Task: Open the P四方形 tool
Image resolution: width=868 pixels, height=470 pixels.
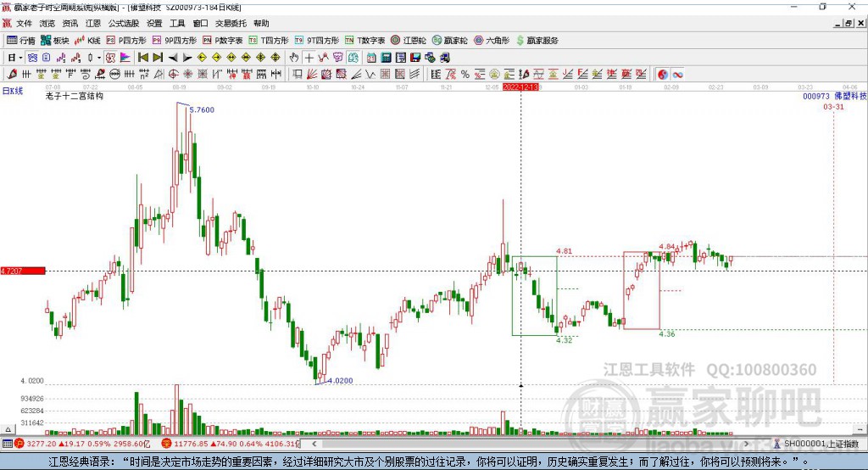Action: (x=126, y=41)
